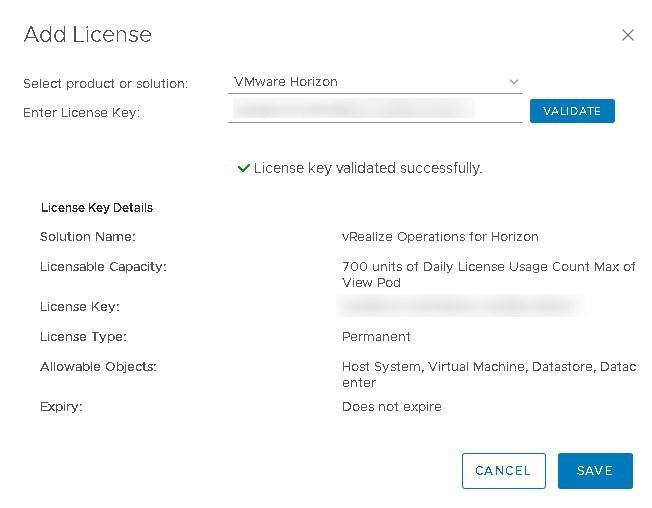This screenshot has width=652, height=508.
Task: Click the dropdown chevron arrow
Action: tap(514, 82)
